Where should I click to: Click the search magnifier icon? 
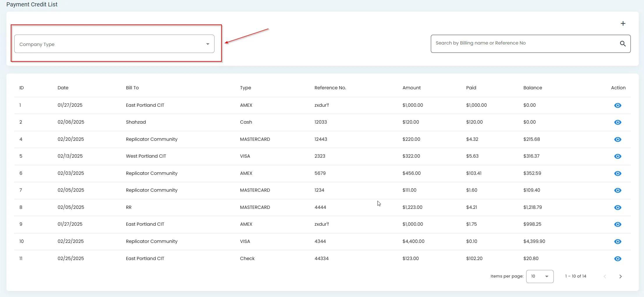point(622,44)
